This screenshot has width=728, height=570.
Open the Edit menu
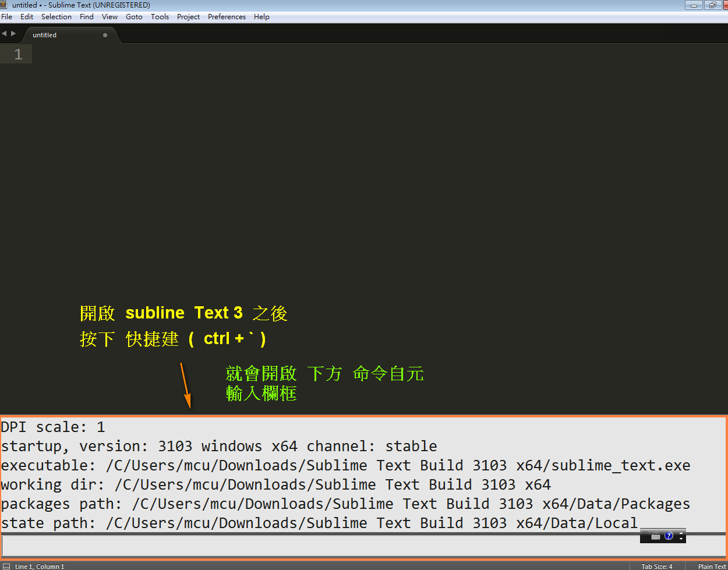[x=27, y=17]
